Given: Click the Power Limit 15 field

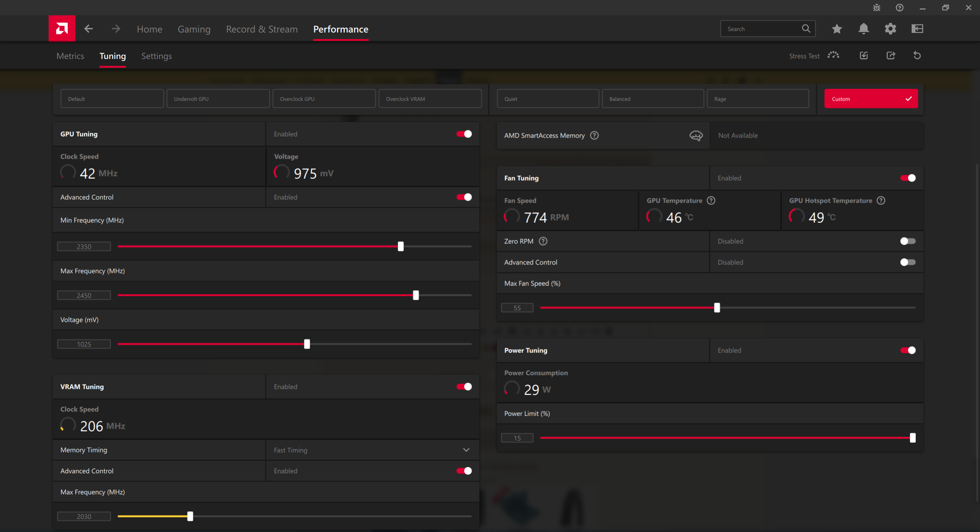Looking at the screenshot, I should coord(517,438).
